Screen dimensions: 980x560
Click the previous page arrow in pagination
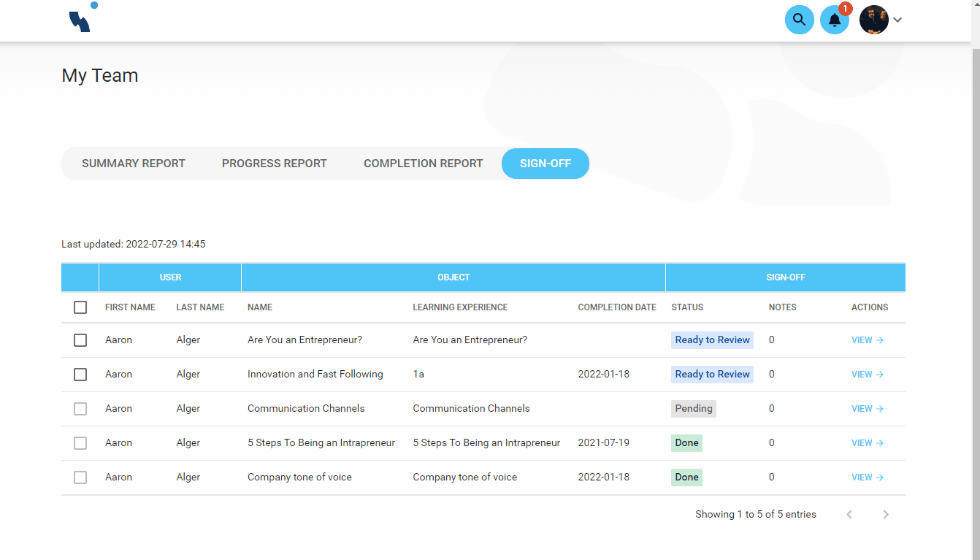coord(849,514)
